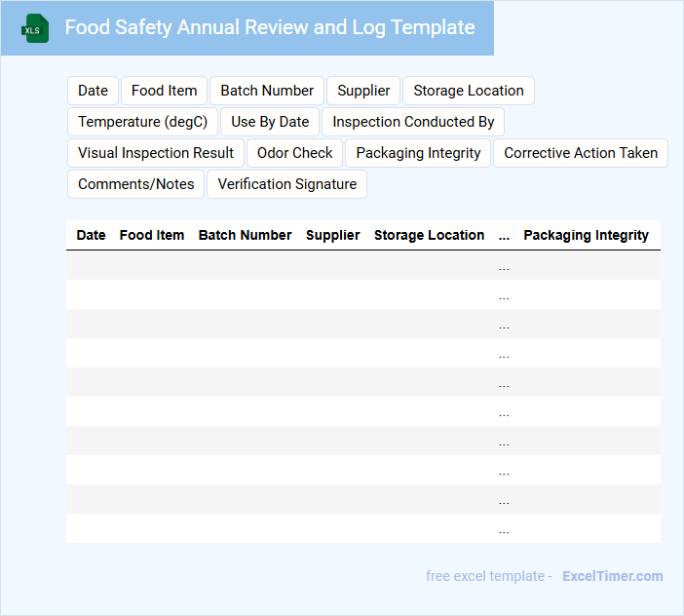Choose the Batch Number tag

[x=267, y=91]
